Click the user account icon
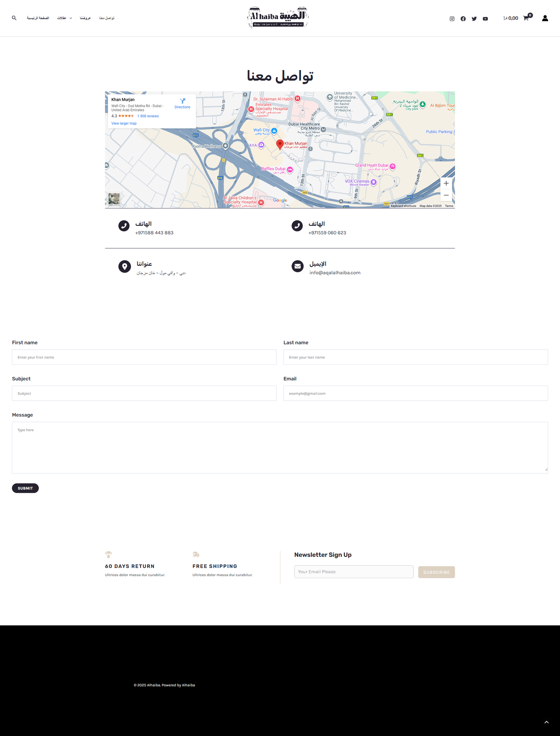The image size is (560, 736). (545, 18)
